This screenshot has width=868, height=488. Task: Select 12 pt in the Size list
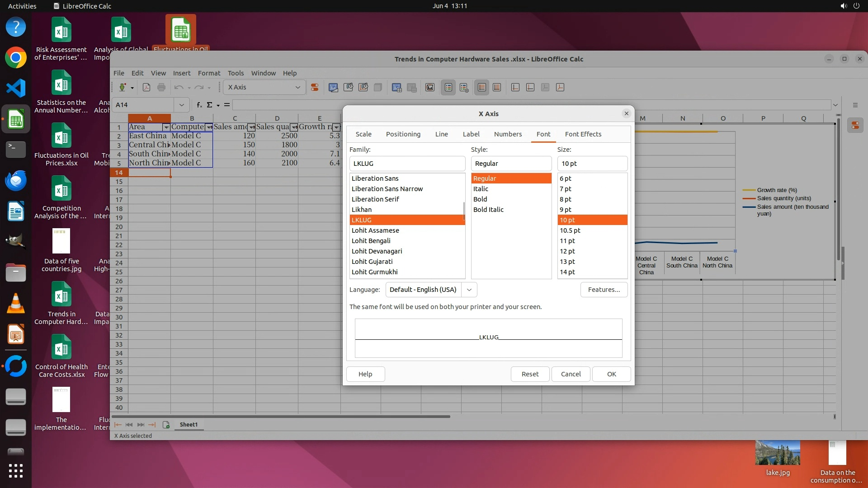point(567,251)
